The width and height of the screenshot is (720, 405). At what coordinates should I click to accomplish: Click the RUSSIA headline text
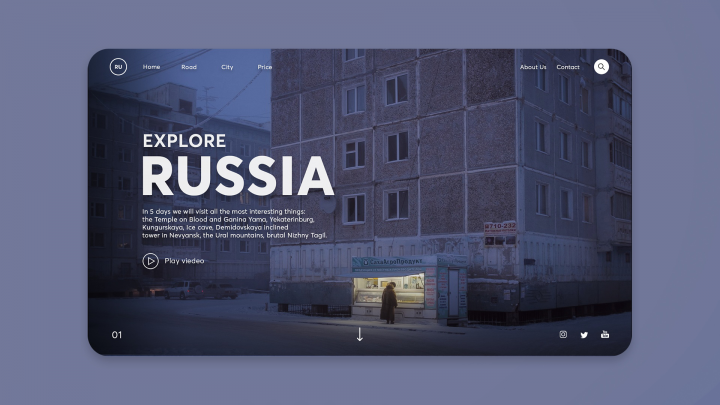point(238,176)
